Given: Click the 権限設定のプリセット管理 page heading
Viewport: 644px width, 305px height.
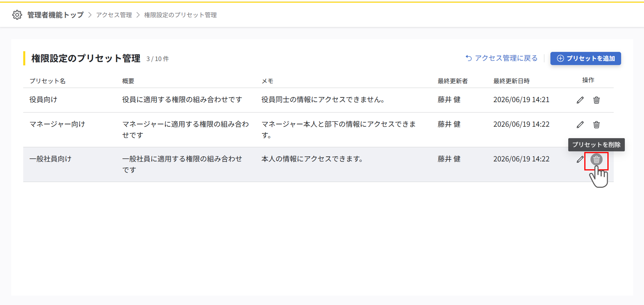Looking at the screenshot, I should (86, 58).
